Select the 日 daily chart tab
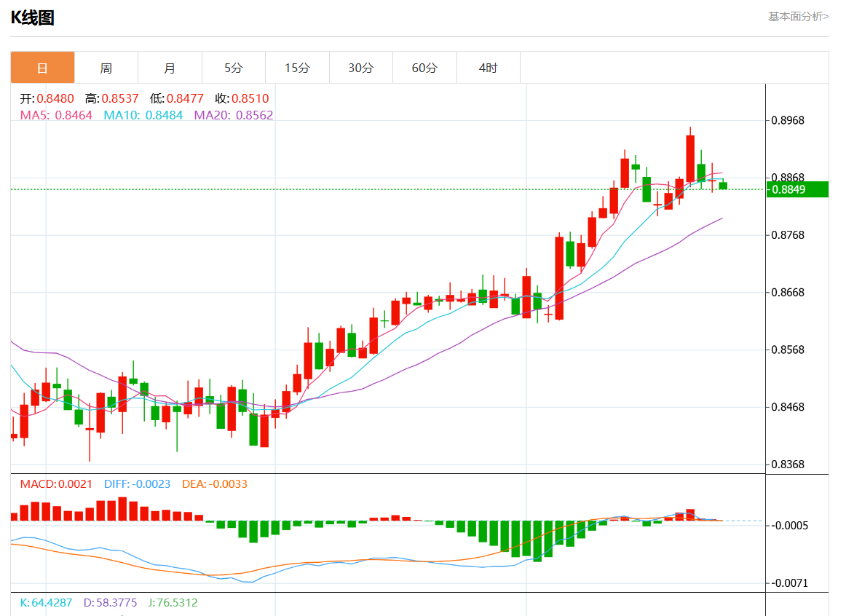 tap(43, 68)
